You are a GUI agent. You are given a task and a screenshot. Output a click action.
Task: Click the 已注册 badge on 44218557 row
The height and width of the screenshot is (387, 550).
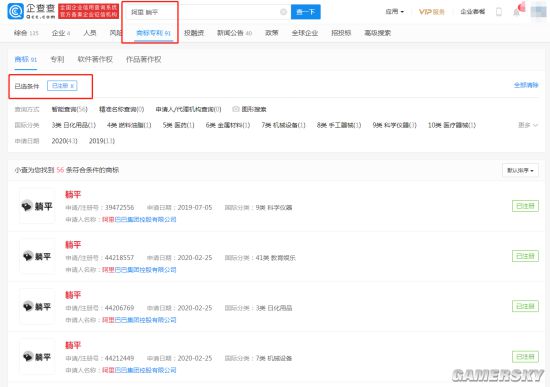pos(525,256)
